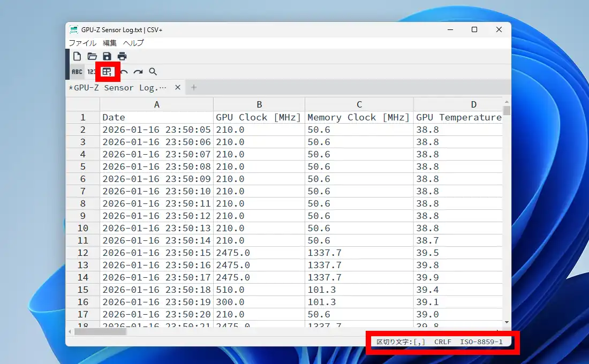The image size is (589, 364).
Task: Undo the last edit
Action: tap(124, 72)
